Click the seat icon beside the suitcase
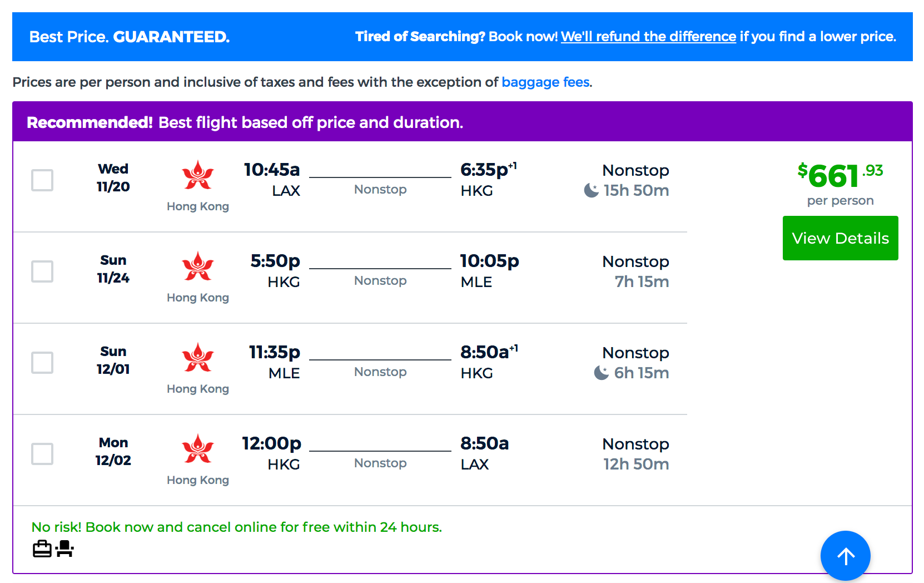Image resolution: width=924 pixels, height=583 pixels. pos(65,549)
